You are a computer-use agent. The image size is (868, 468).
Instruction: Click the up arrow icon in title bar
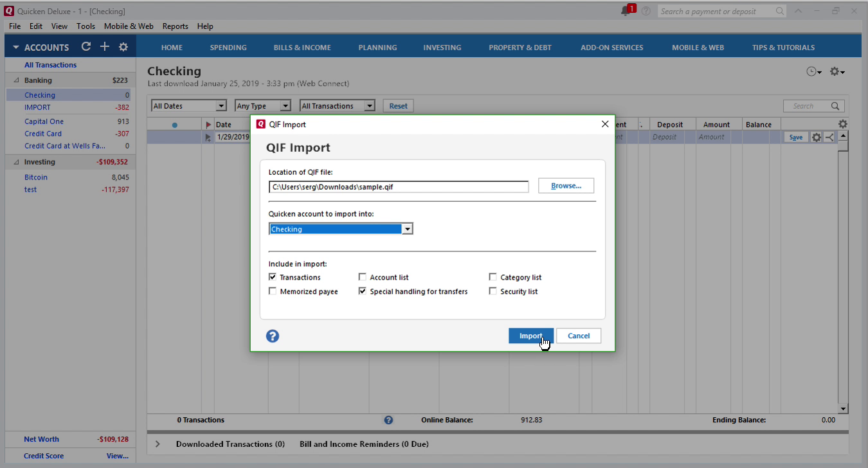798,11
